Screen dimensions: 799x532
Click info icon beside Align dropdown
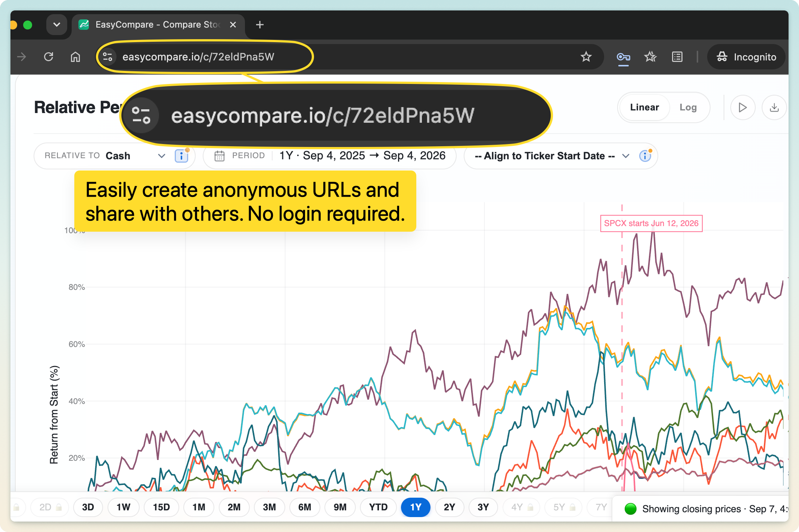645,156
